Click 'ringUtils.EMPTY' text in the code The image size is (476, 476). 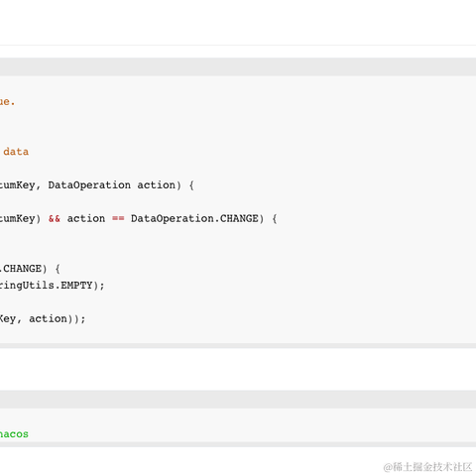click(x=46, y=286)
